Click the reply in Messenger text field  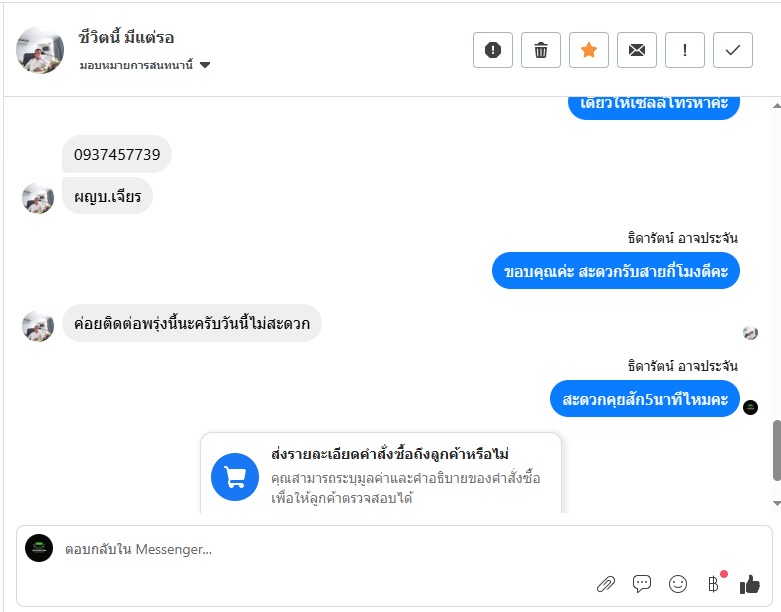point(300,549)
